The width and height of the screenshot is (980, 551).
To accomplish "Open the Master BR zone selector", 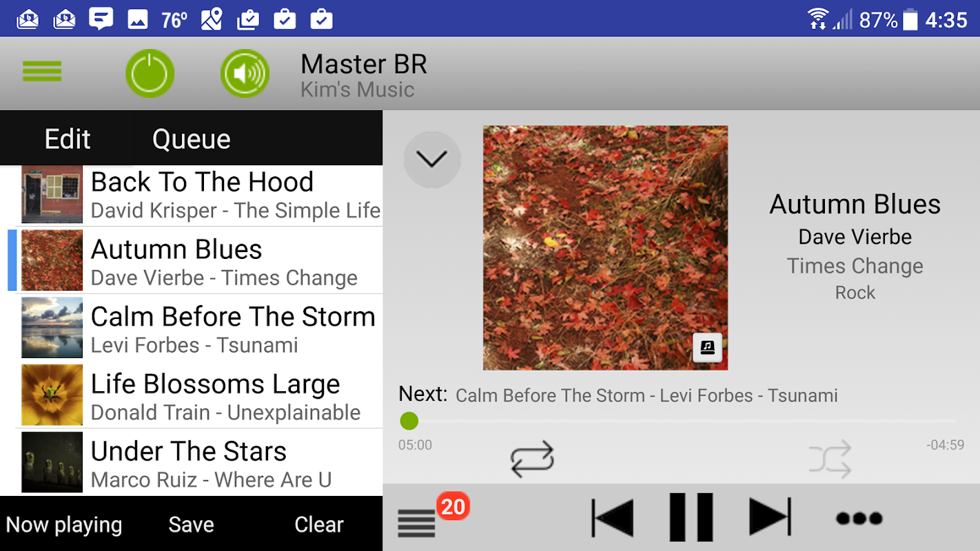I will (364, 76).
